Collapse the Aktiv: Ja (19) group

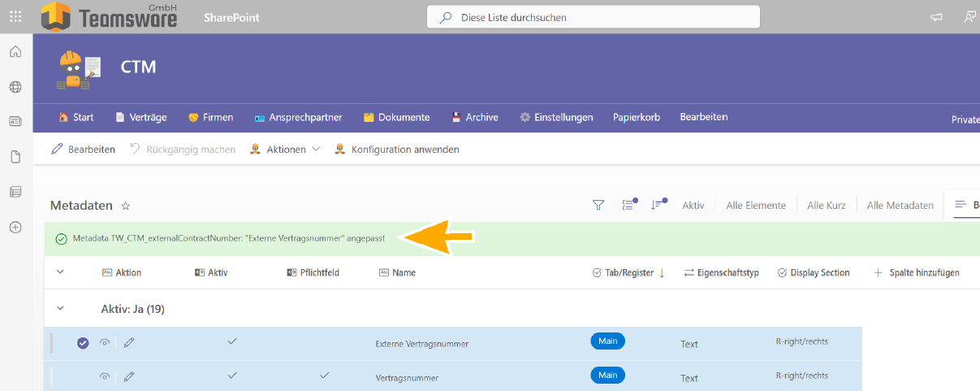(x=60, y=309)
